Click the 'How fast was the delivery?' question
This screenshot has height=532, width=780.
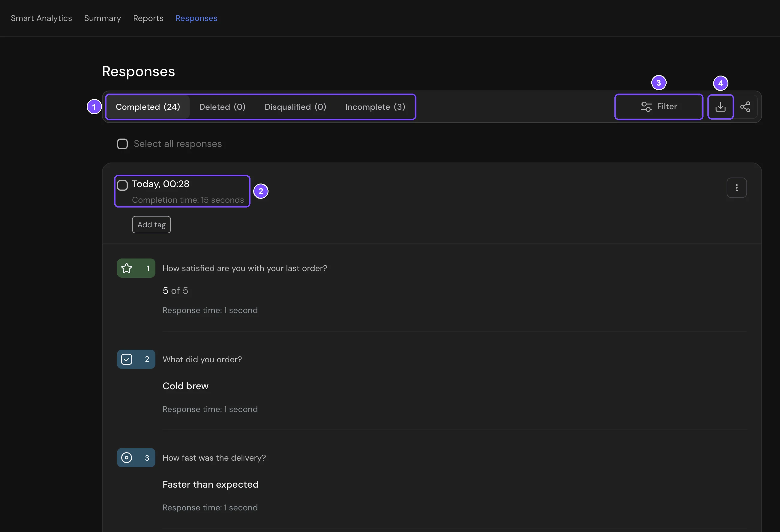pyautogui.click(x=214, y=458)
